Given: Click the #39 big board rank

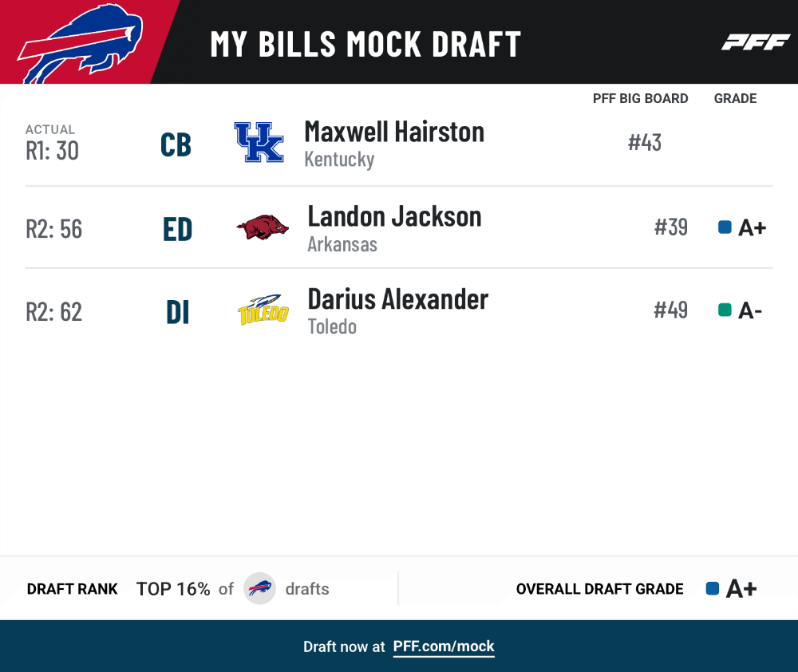Looking at the screenshot, I should [x=671, y=227].
